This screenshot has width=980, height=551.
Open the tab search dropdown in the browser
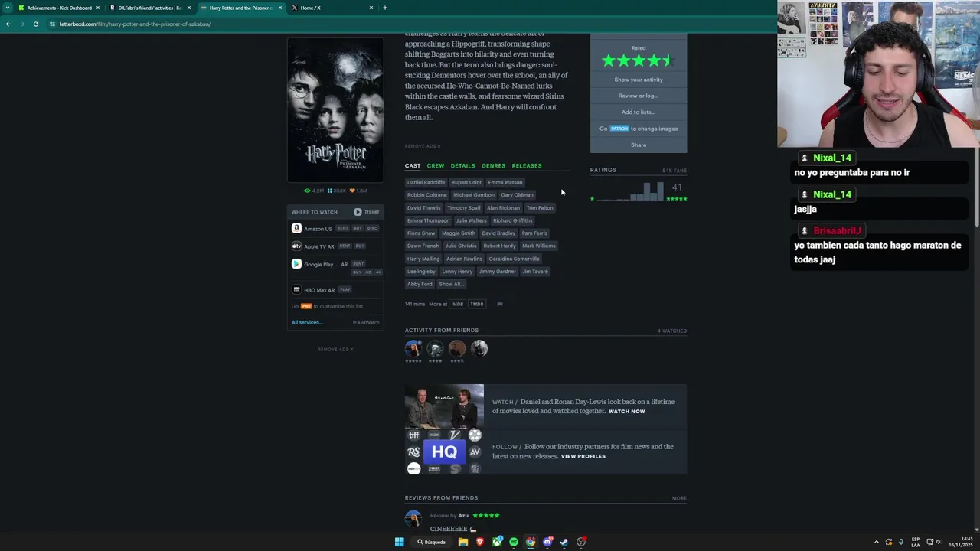coord(8,8)
